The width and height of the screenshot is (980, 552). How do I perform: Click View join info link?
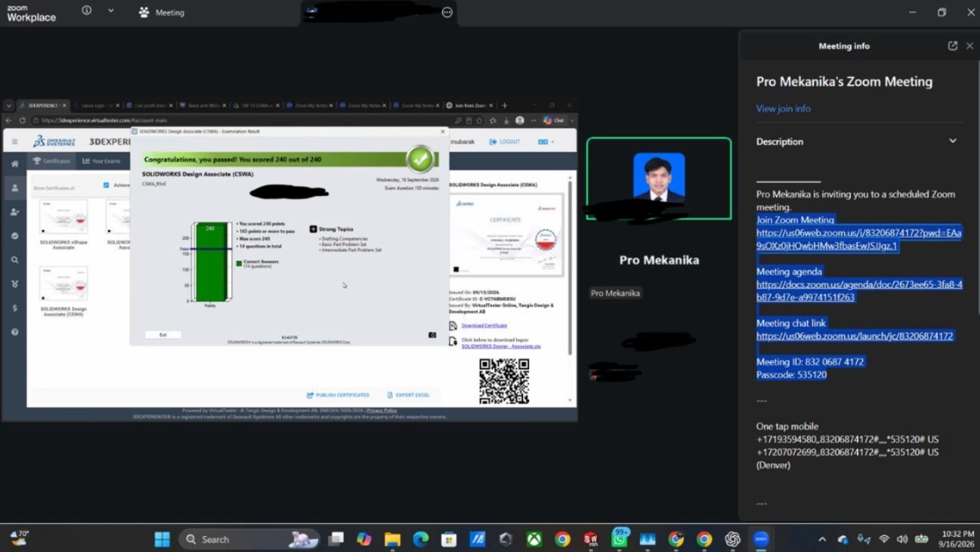tap(783, 109)
